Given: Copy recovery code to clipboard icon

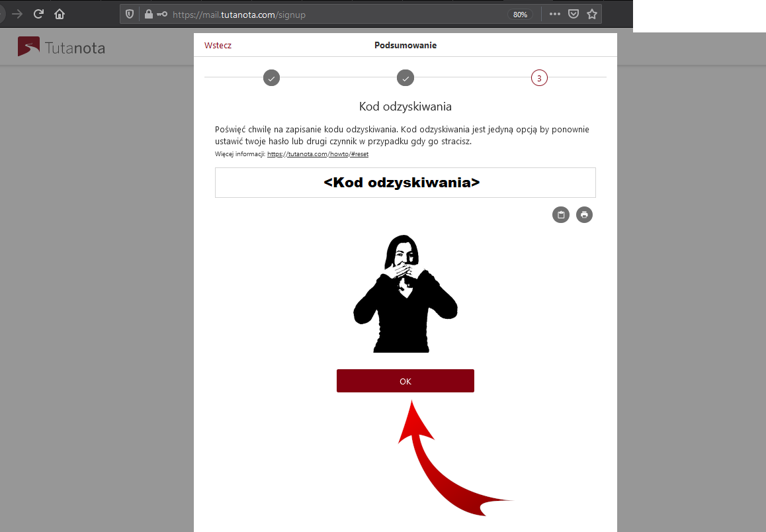Looking at the screenshot, I should 561,214.
